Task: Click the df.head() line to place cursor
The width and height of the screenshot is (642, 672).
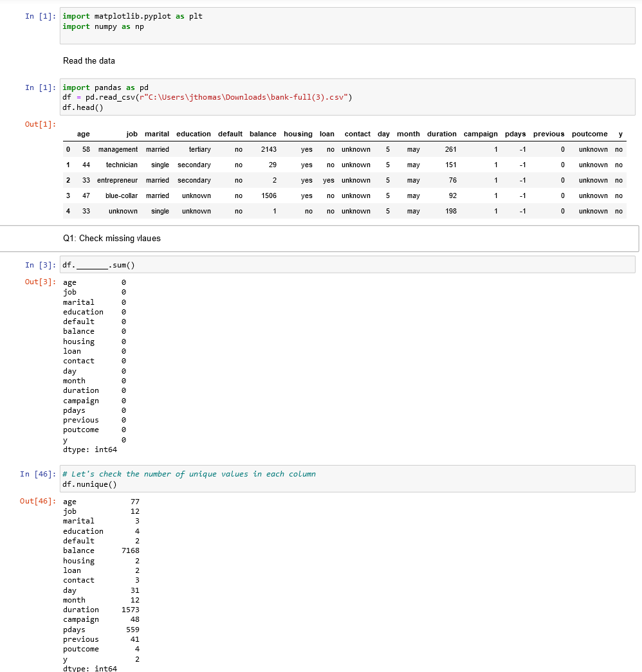Action: [x=82, y=107]
